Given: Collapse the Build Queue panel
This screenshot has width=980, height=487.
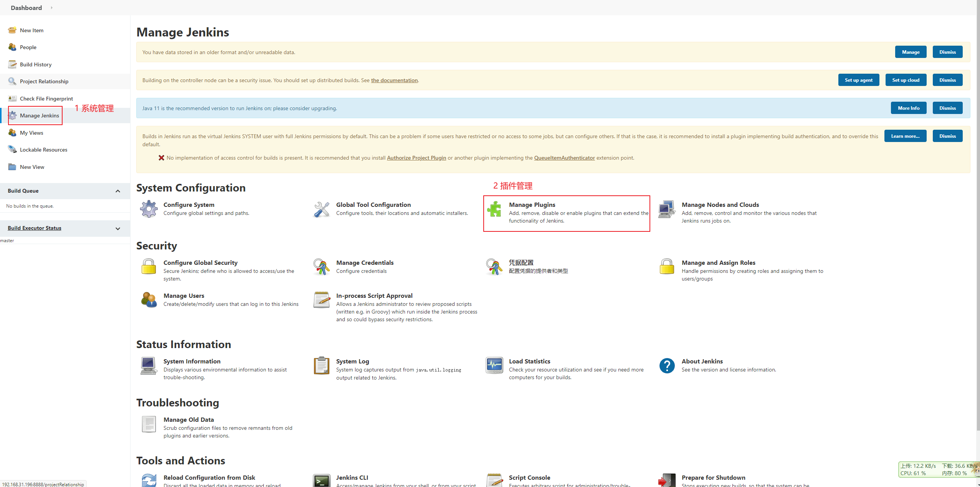Looking at the screenshot, I should tap(118, 191).
